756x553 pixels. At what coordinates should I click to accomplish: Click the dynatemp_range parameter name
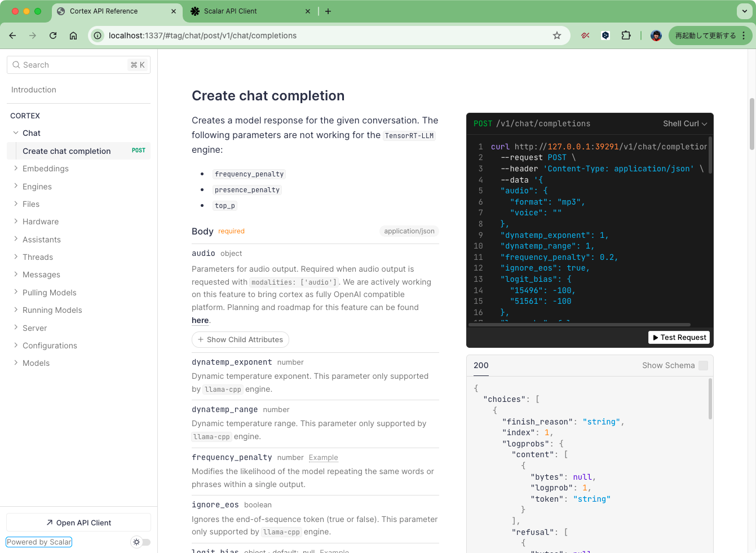tap(224, 409)
